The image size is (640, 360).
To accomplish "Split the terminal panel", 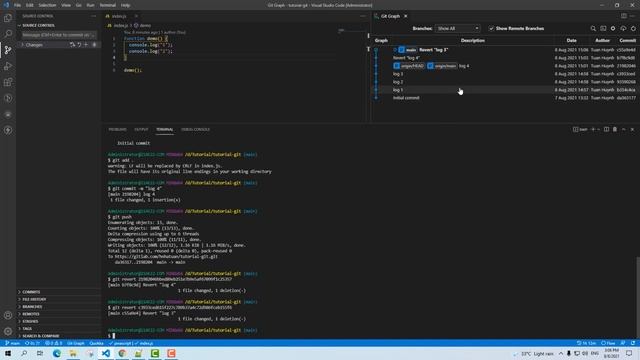I will click(x=606, y=129).
